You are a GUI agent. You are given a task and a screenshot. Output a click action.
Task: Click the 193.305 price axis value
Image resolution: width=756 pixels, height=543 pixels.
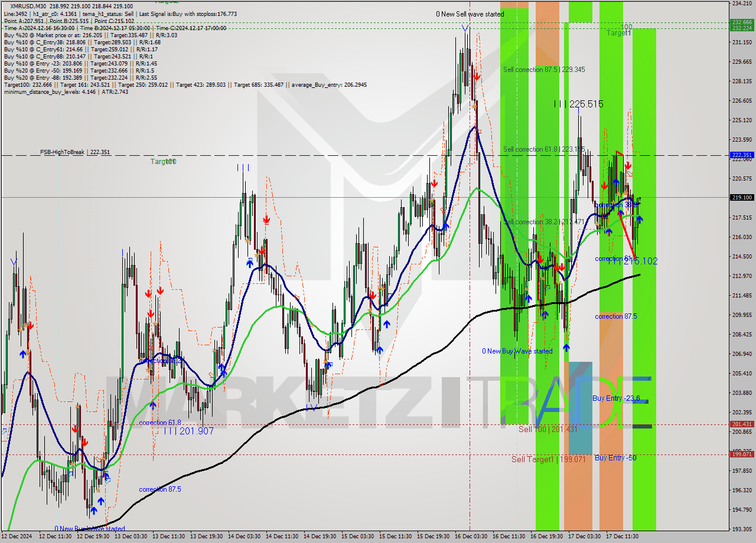[x=741, y=529]
